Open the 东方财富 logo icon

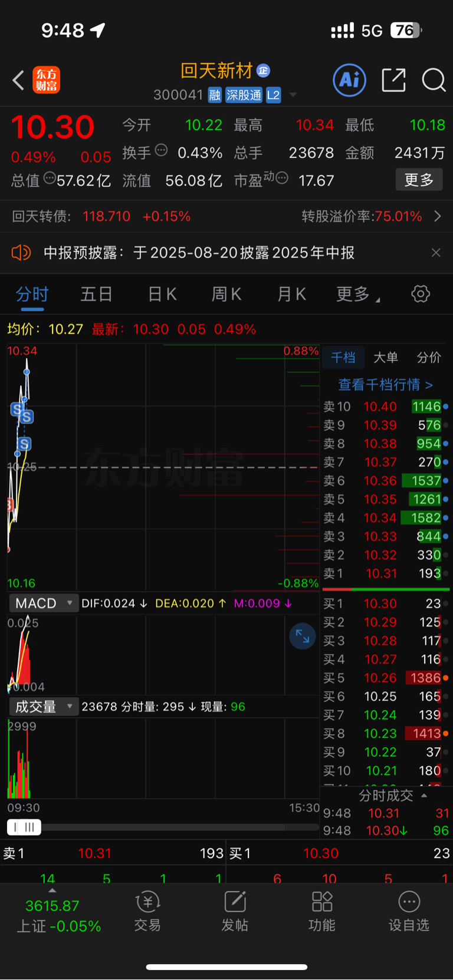pos(47,80)
